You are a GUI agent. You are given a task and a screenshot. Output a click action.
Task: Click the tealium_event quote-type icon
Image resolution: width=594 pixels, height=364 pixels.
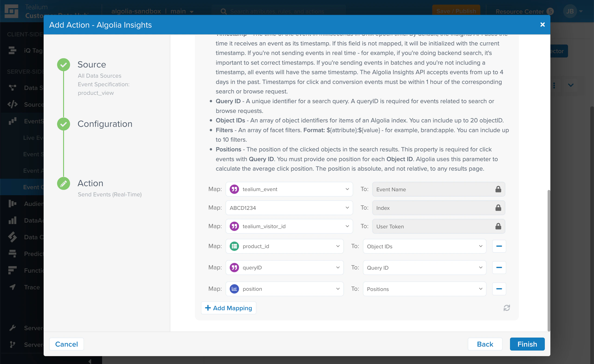pos(234,189)
